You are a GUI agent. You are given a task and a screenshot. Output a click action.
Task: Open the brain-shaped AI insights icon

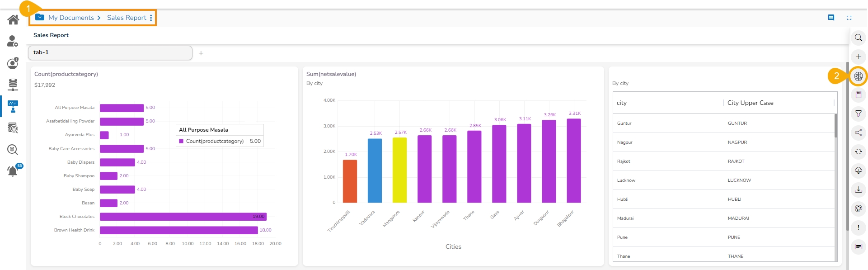(858, 76)
